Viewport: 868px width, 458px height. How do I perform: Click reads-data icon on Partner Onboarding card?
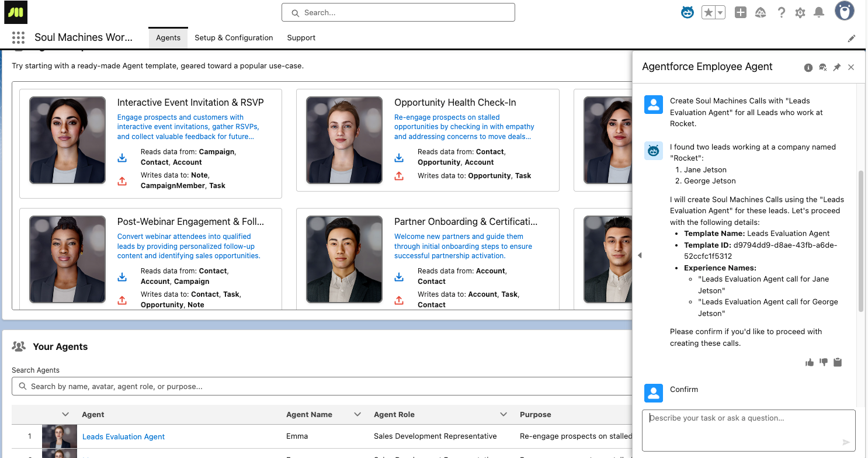[399, 277]
